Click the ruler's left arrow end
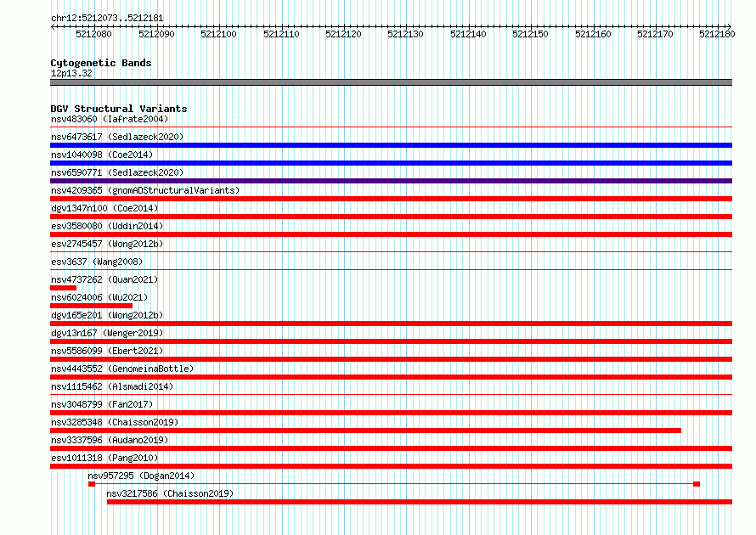Screen dimensions: 756x535 53,26
